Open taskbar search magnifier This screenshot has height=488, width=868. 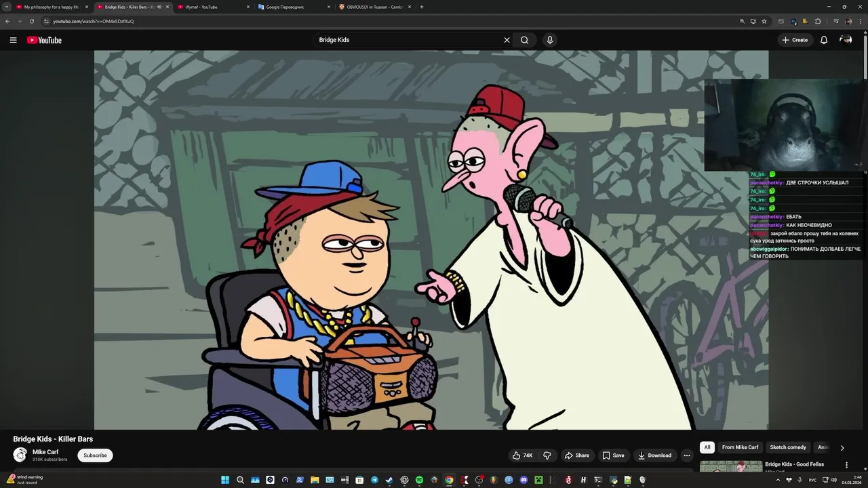pyautogui.click(x=240, y=480)
